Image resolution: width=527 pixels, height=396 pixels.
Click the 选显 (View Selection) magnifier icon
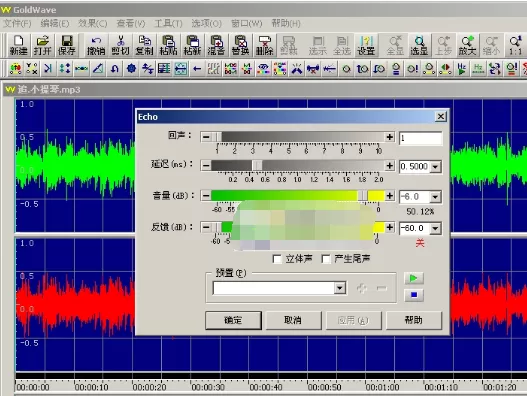419,45
